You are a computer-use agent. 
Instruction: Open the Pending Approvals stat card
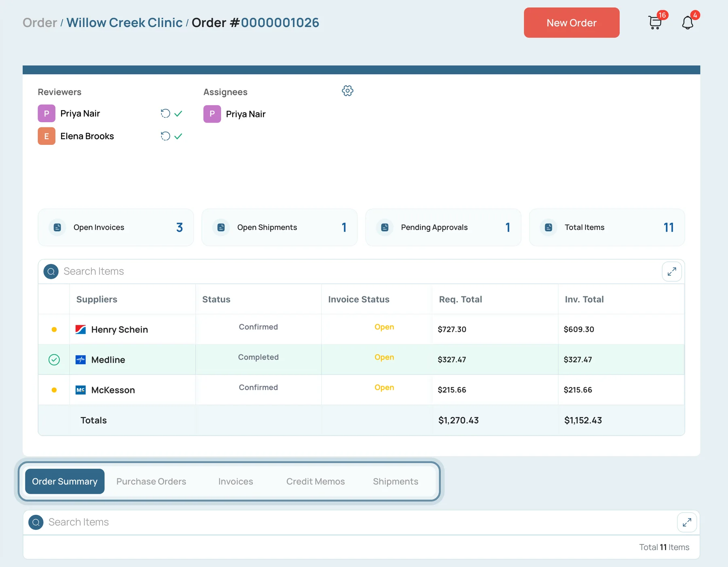pyautogui.click(x=443, y=227)
